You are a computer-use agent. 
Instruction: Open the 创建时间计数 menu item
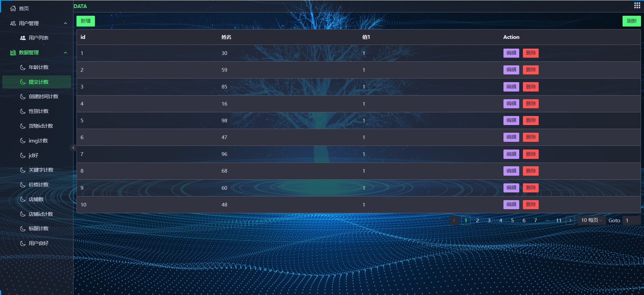[43, 97]
